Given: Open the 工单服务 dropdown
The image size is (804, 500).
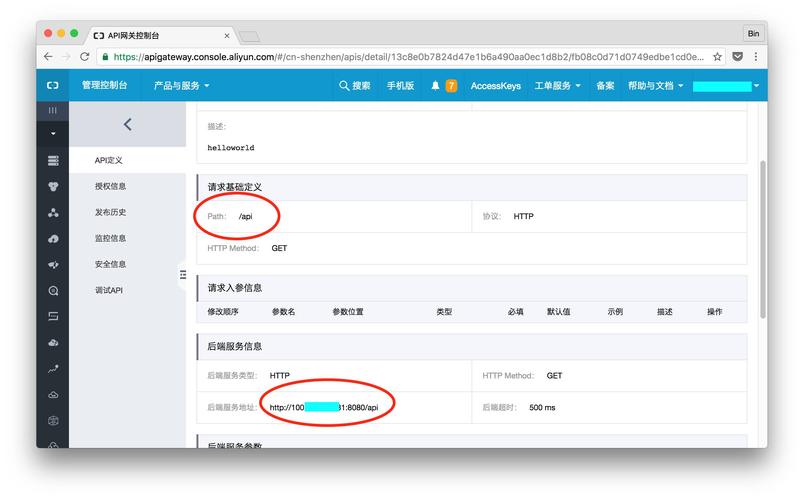Looking at the screenshot, I should [x=557, y=86].
